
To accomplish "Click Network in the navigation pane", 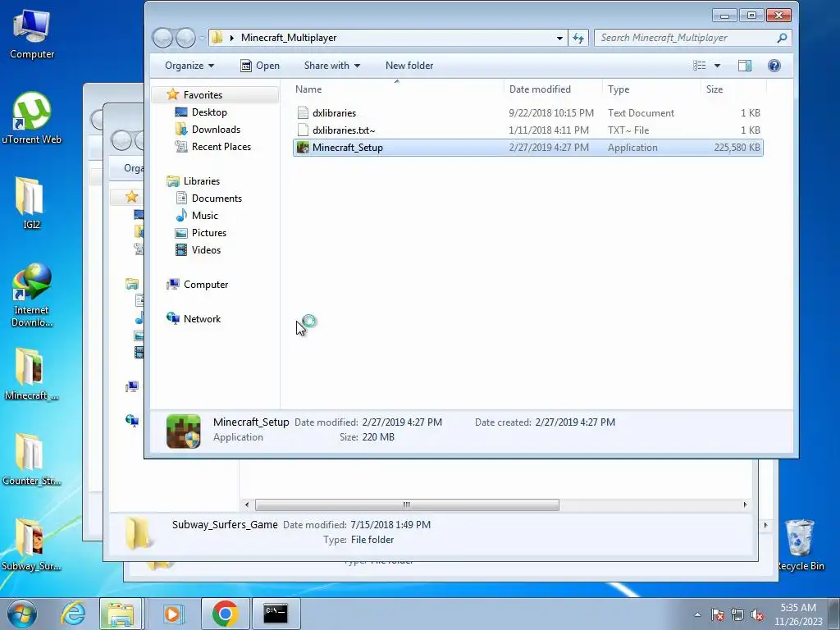I will click(x=202, y=319).
